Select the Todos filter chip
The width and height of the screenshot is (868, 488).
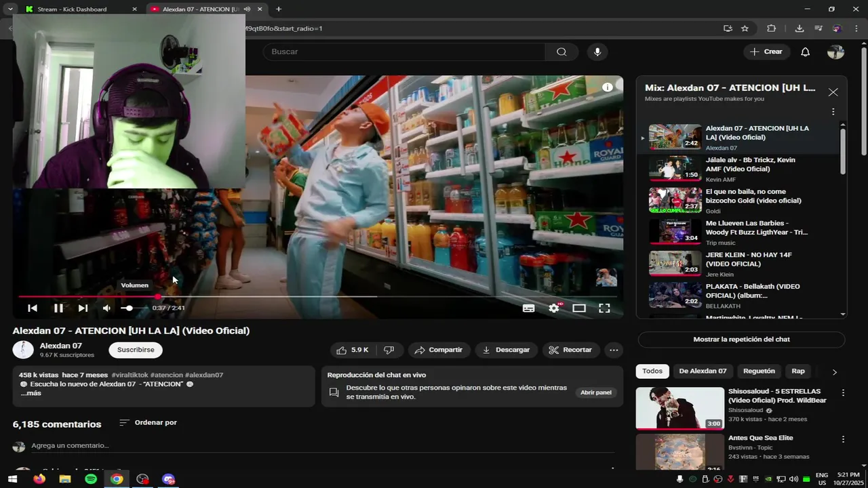(652, 371)
